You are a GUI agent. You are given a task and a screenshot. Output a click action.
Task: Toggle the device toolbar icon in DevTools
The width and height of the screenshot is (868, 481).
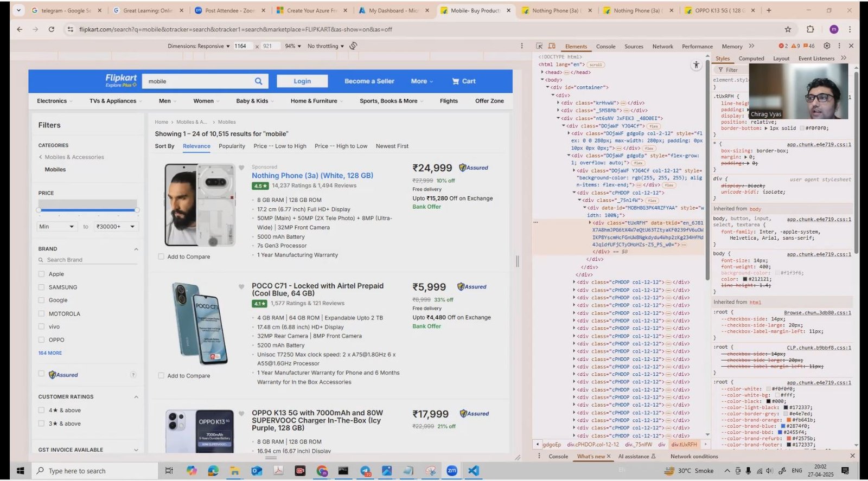pos(552,46)
